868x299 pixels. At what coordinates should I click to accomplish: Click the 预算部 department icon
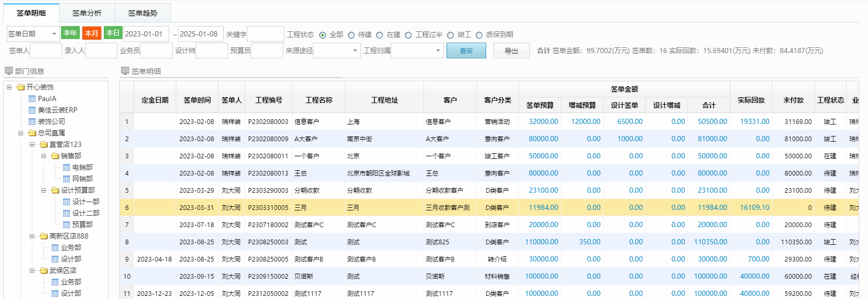click(67, 225)
